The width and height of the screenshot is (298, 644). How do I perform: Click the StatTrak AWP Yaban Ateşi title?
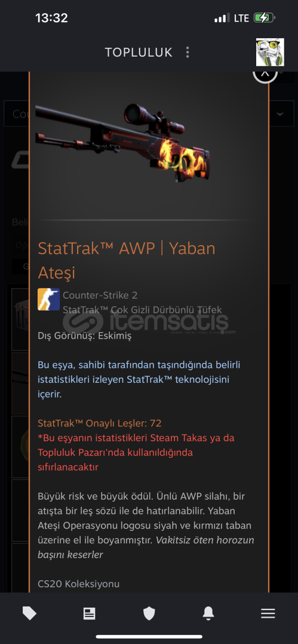coord(127,260)
